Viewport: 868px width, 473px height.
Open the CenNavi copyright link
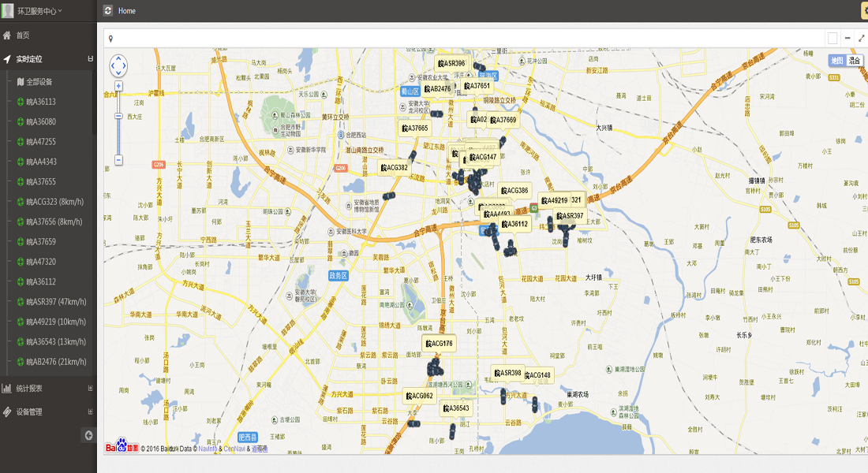pyautogui.click(x=234, y=449)
